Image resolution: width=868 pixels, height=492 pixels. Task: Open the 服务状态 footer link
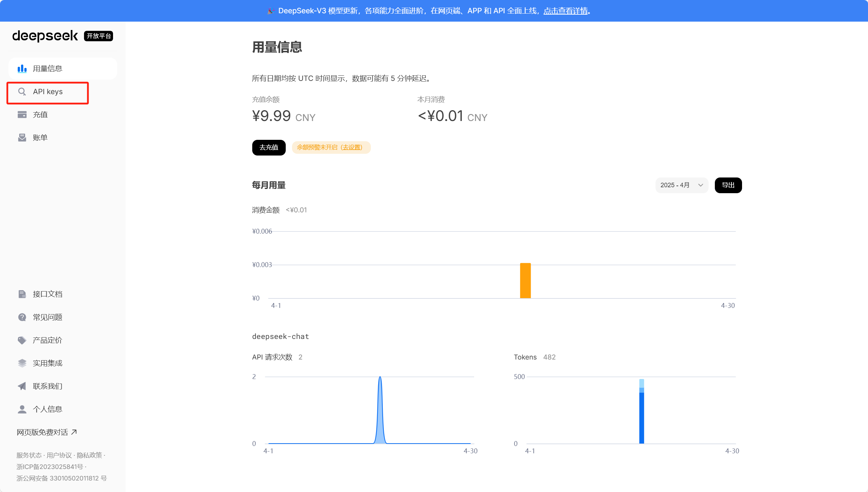(29, 455)
